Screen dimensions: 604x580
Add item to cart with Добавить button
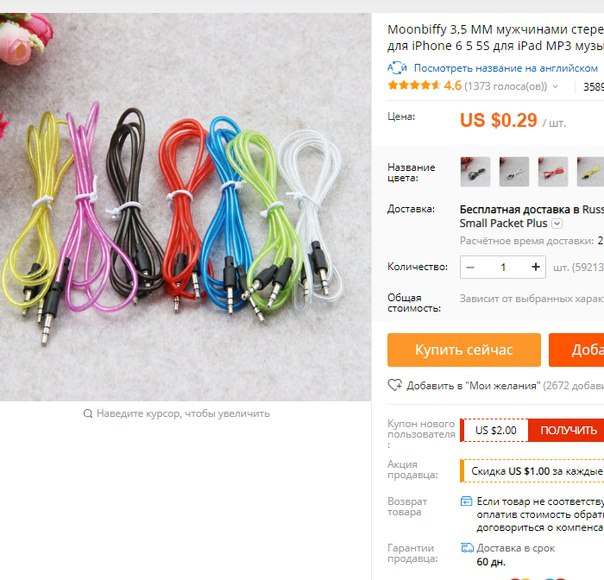(x=577, y=350)
